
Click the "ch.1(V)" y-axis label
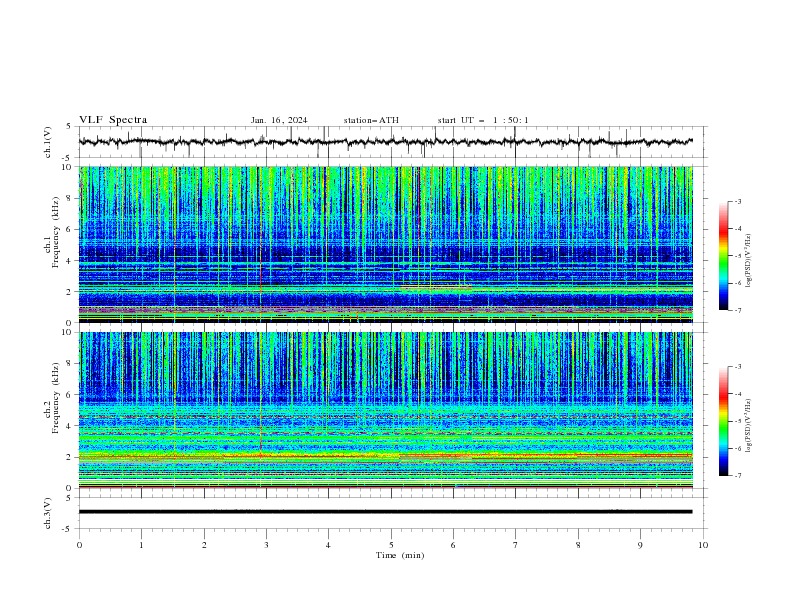(x=48, y=142)
